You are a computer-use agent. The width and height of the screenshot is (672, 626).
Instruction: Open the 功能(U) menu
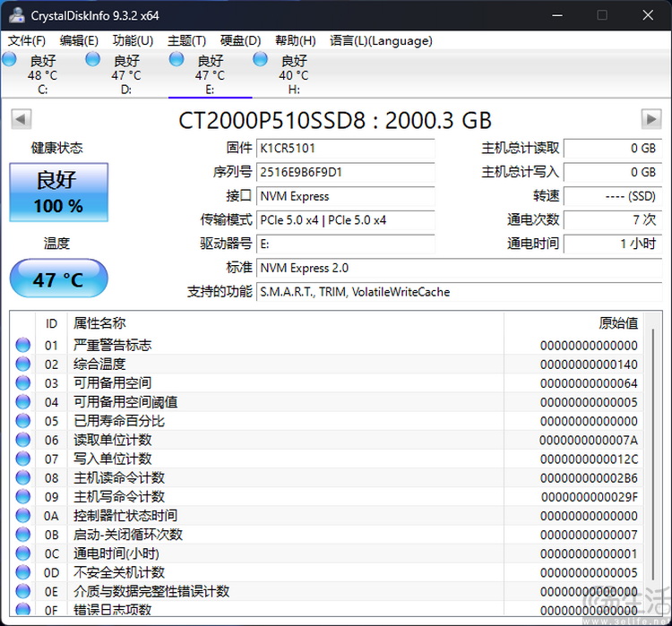pos(133,40)
